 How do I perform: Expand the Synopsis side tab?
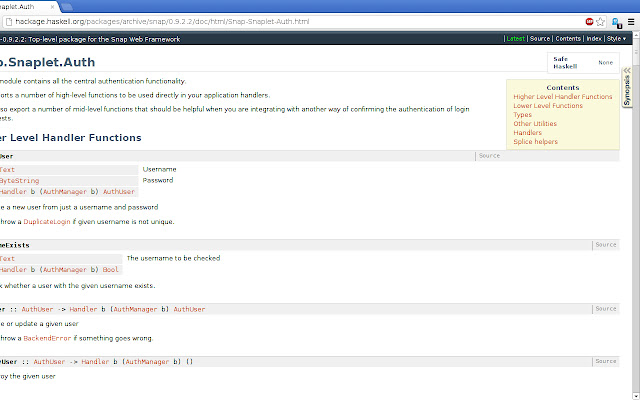[x=627, y=87]
